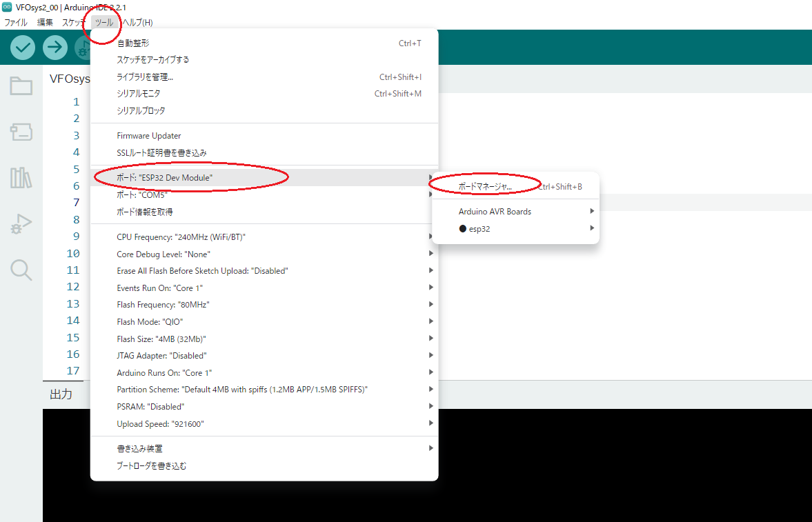Open the Boards Manager sidebar icon
Viewport: 812px width, 522px height.
point(21,132)
